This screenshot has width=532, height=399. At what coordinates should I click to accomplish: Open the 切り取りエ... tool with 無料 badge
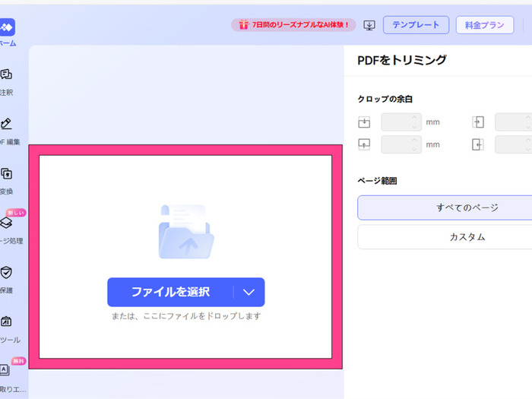(5, 370)
